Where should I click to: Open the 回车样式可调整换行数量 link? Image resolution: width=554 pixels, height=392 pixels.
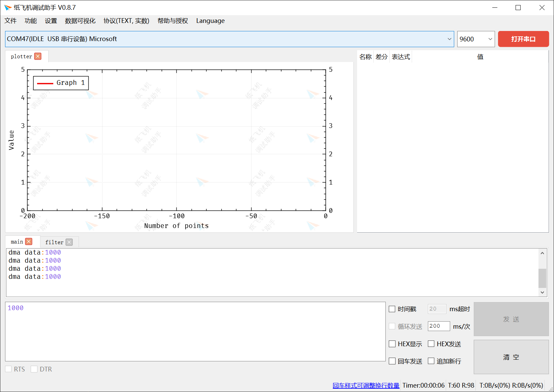coord(366,385)
